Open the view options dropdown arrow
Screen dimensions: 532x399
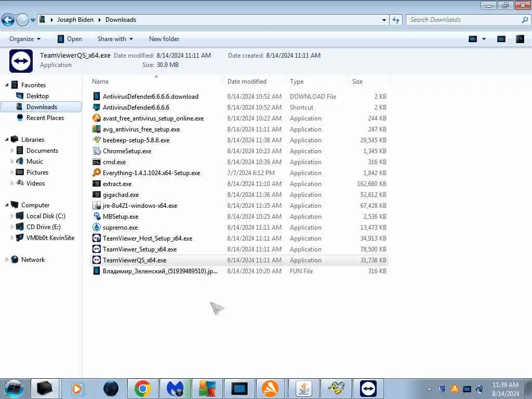point(484,39)
